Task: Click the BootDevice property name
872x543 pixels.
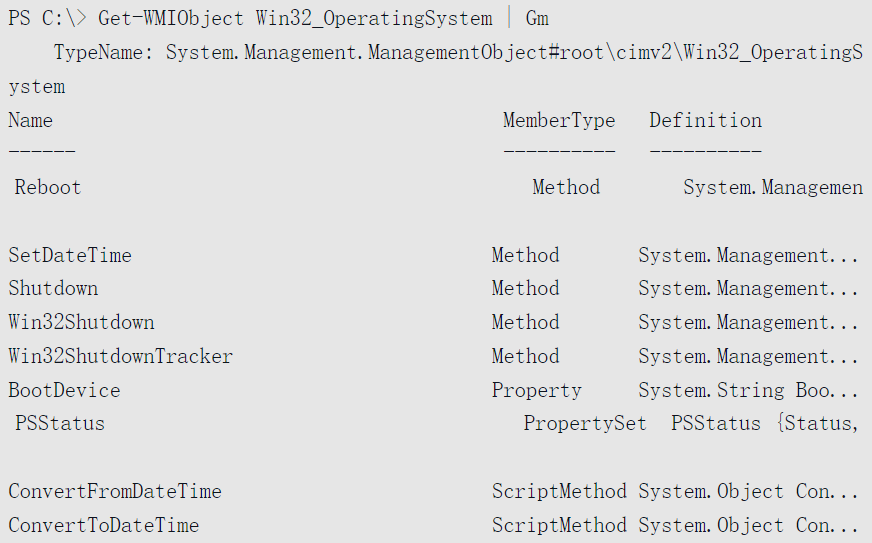Action: pyautogui.click(x=65, y=390)
